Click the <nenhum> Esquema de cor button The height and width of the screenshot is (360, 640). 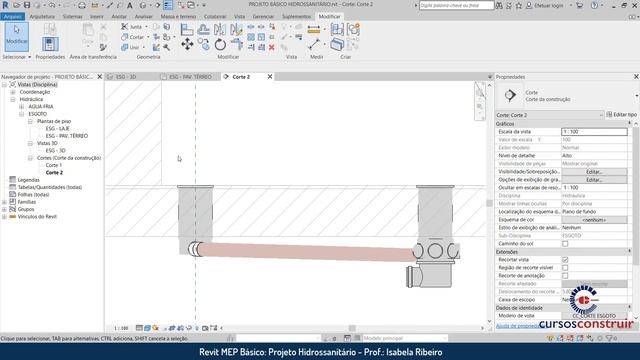594,220
